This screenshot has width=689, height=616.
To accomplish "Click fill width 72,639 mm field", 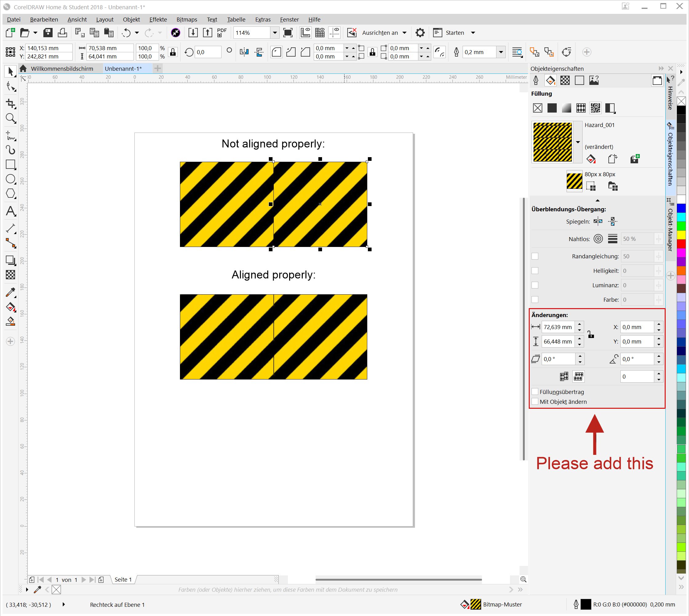I will [558, 327].
